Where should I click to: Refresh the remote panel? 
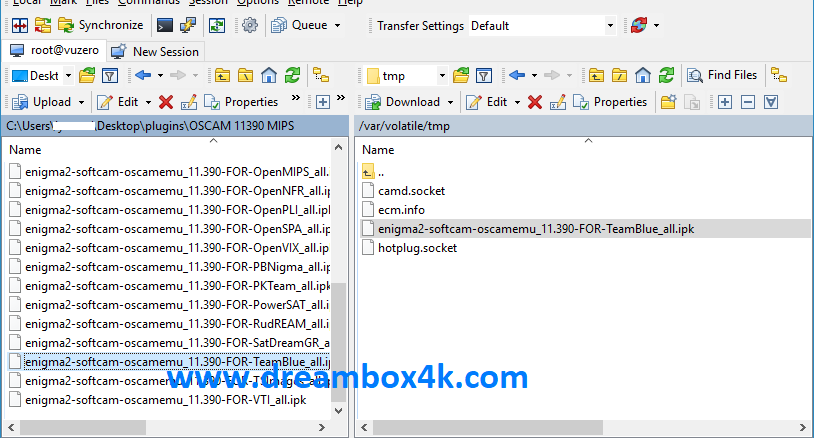(667, 76)
